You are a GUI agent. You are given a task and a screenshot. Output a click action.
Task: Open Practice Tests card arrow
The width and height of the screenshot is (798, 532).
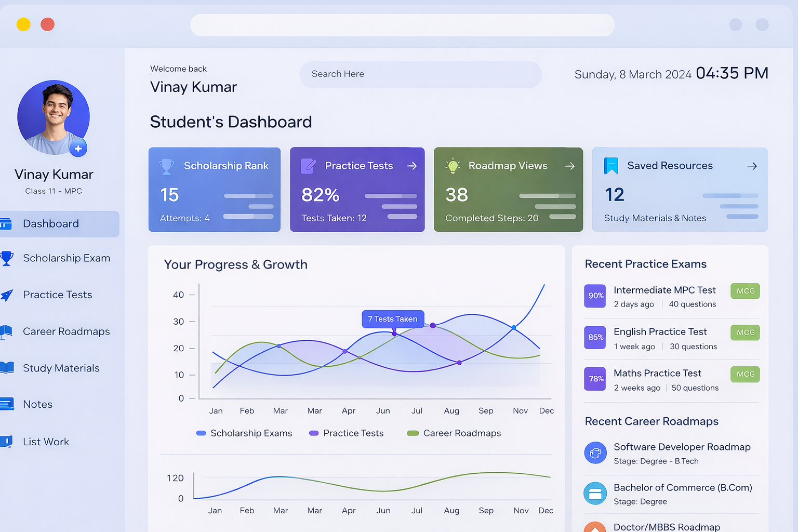411,166
